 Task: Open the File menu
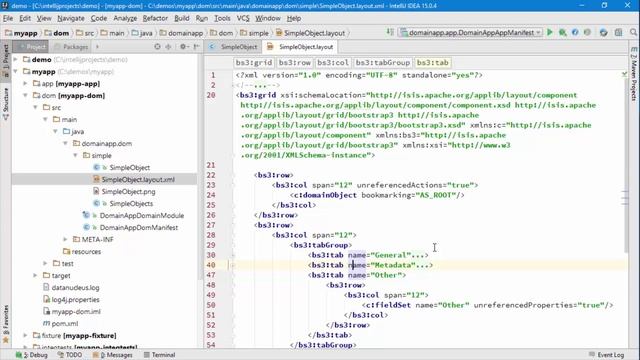point(8,18)
